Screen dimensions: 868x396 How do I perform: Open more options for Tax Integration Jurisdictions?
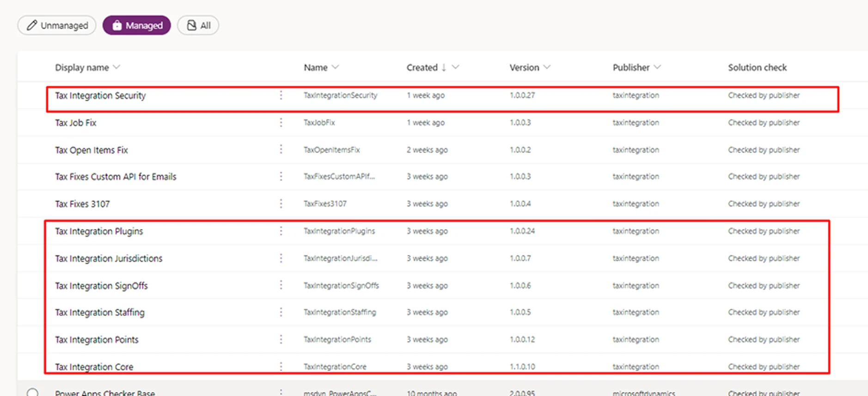(x=281, y=258)
